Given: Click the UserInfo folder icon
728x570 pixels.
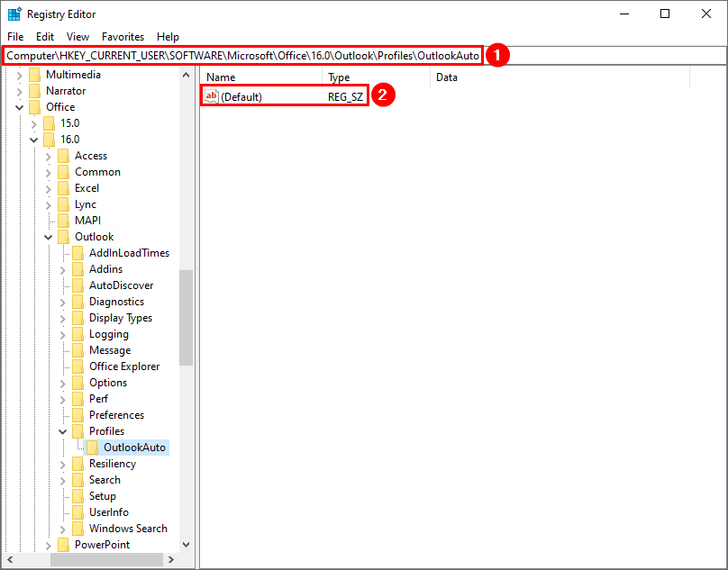Looking at the screenshot, I should click(x=77, y=512).
